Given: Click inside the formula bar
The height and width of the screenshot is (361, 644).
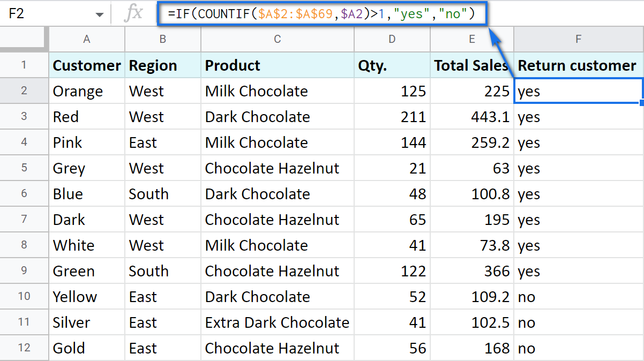Looking at the screenshot, I should [x=321, y=14].
